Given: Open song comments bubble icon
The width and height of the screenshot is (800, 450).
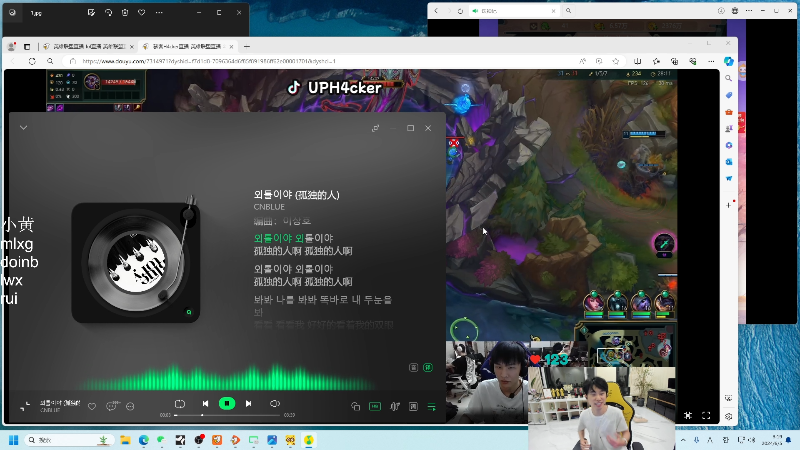Looking at the screenshot, I should pos(112,406).
